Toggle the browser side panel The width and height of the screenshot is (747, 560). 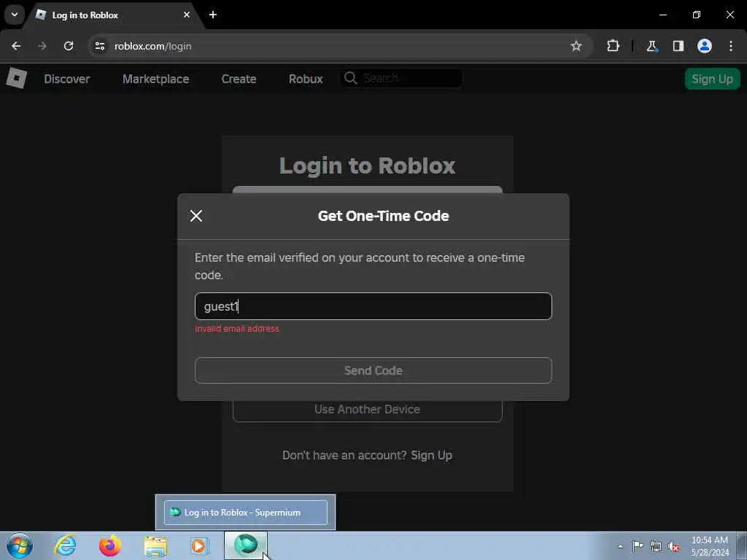[678, 46]
